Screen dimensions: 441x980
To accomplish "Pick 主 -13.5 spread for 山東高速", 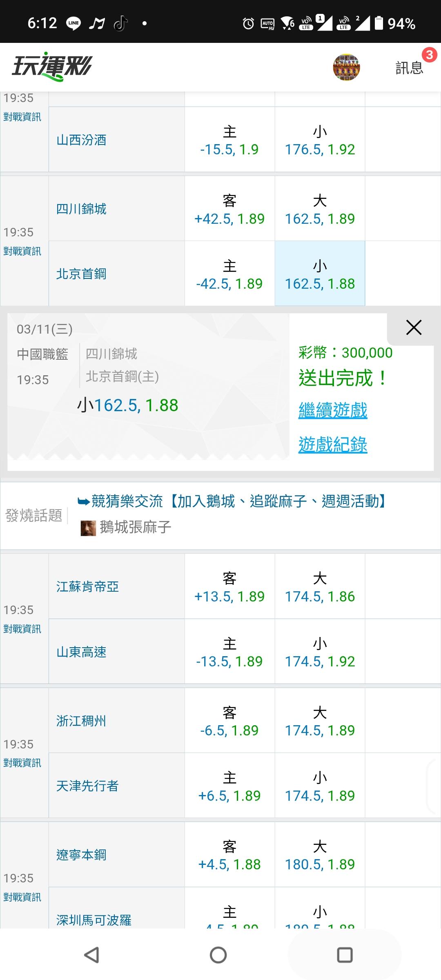I will click(229, 652).
